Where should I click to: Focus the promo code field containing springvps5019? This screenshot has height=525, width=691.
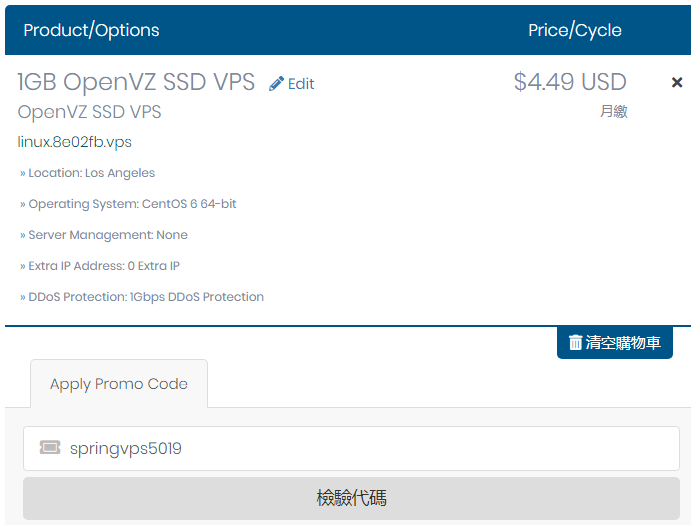(x=351, y=448)
